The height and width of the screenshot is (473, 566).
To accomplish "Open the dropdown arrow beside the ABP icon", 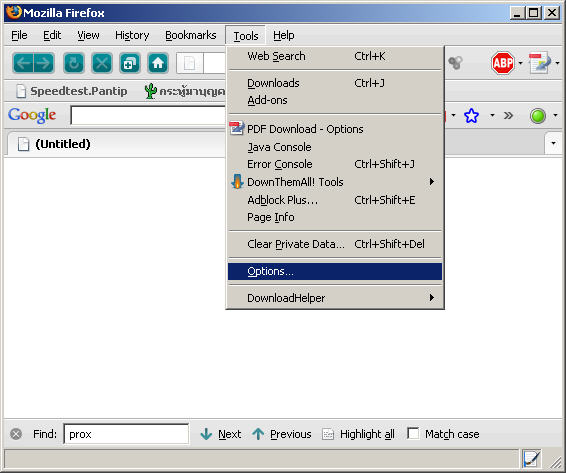I will 520,63.
